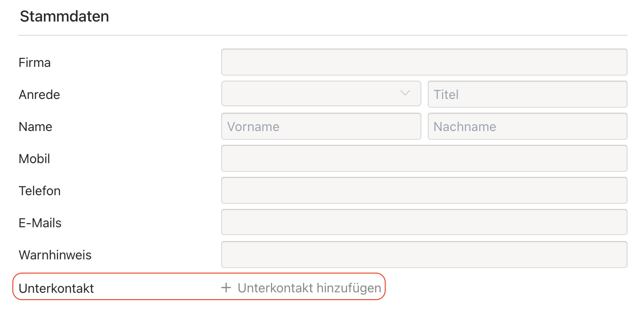The width and height of the screenshot is (644, 318).
Task: Click the 'Unterkontakt hinzufügen' link text
Action: 309,288
